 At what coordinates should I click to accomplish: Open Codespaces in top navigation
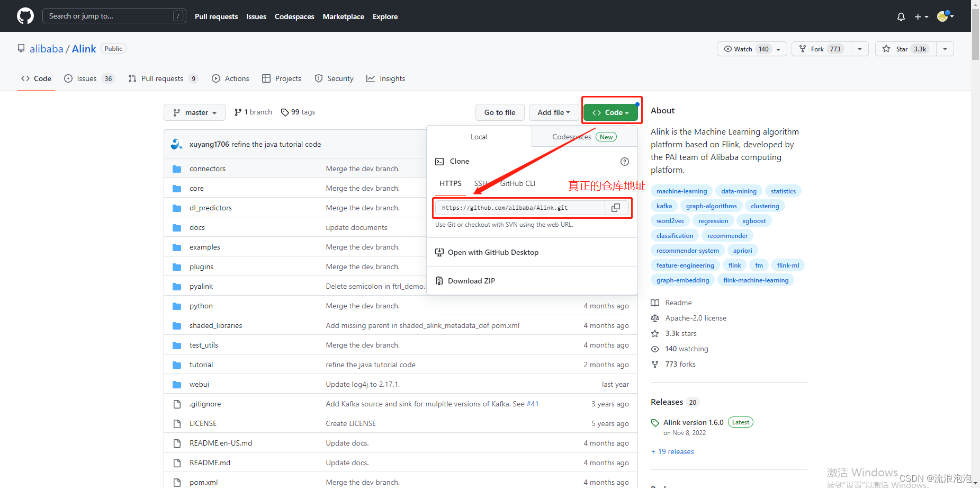pyautogui.click(x=294, y=16)
